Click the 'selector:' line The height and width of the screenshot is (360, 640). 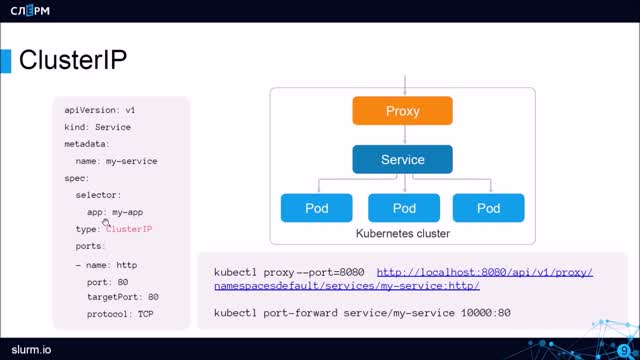(98, 195)
